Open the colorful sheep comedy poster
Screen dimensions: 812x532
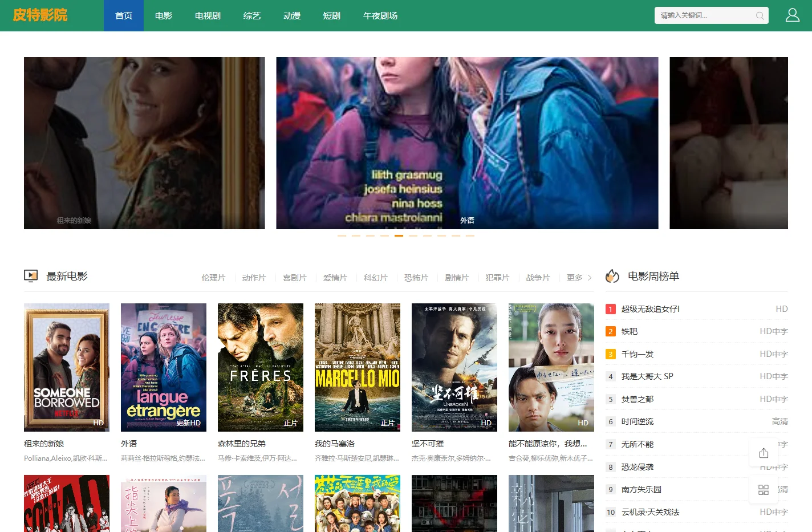(x=358, y=503)
